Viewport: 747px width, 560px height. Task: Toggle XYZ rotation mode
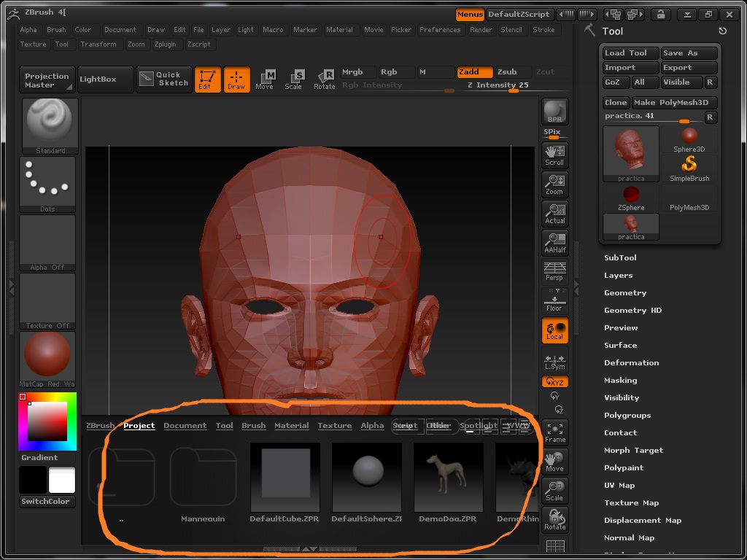point(554,381)
